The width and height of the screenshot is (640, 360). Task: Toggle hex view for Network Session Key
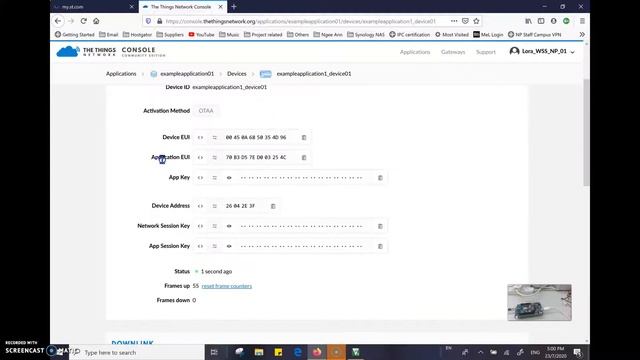point(200,226)
